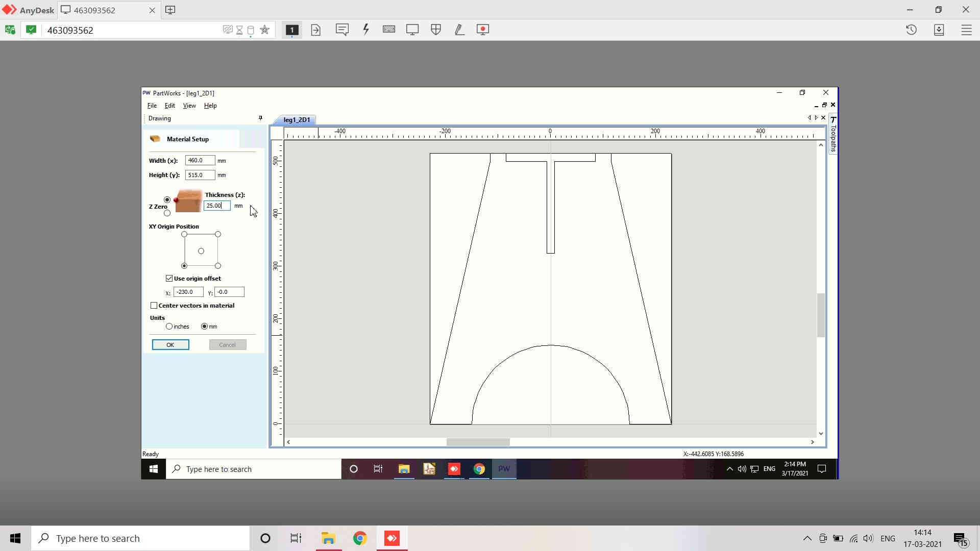Open remote notification center icon

click(x=822, y=469)
